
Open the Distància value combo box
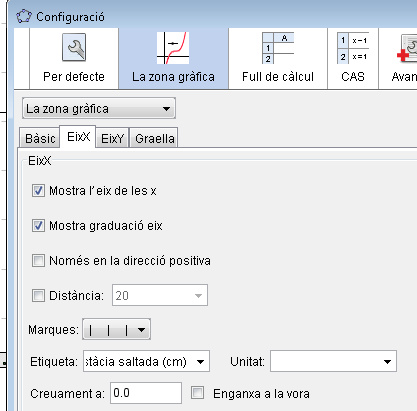[x=160, y=295]
